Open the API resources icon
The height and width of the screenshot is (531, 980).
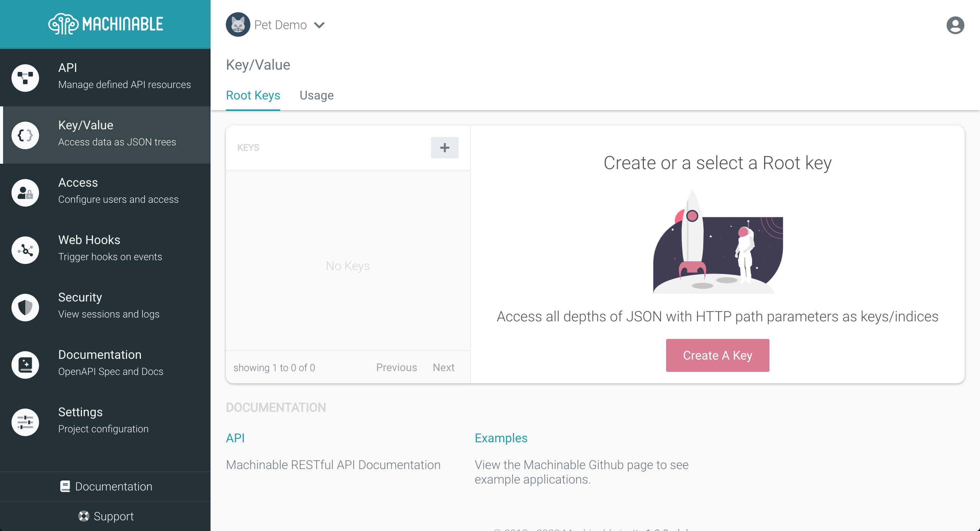click(25, 78)
